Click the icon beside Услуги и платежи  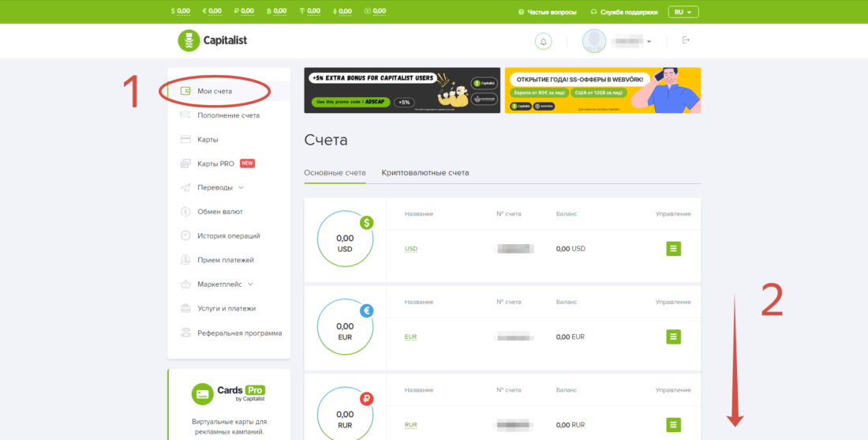[186, 308]
